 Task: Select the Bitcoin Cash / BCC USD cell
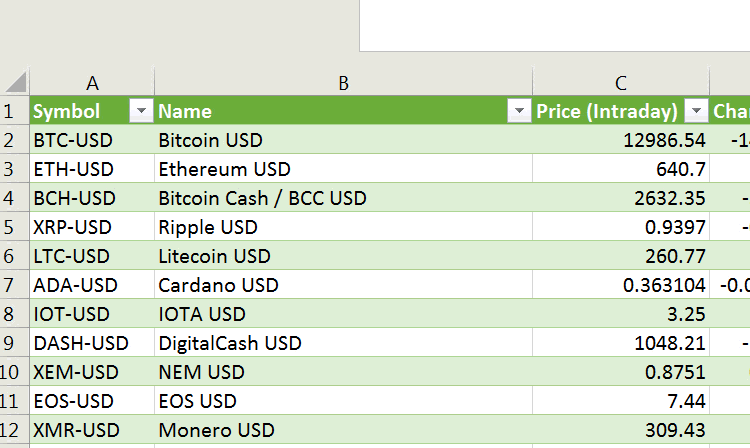pos(343,198)
